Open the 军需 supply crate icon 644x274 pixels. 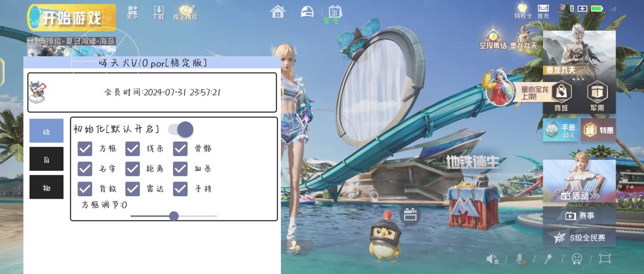coord(597,96)
